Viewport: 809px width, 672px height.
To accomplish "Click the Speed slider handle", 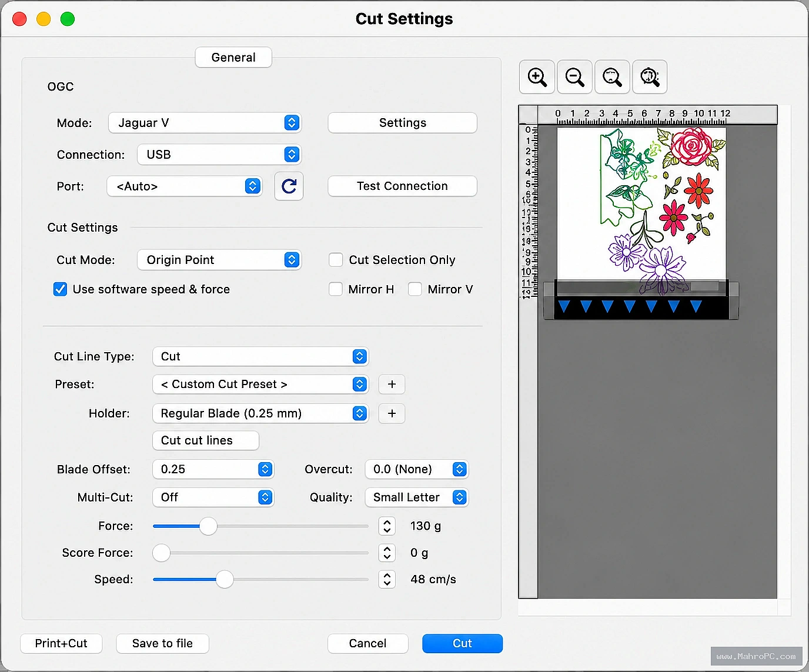I will (x=225, y=579).
